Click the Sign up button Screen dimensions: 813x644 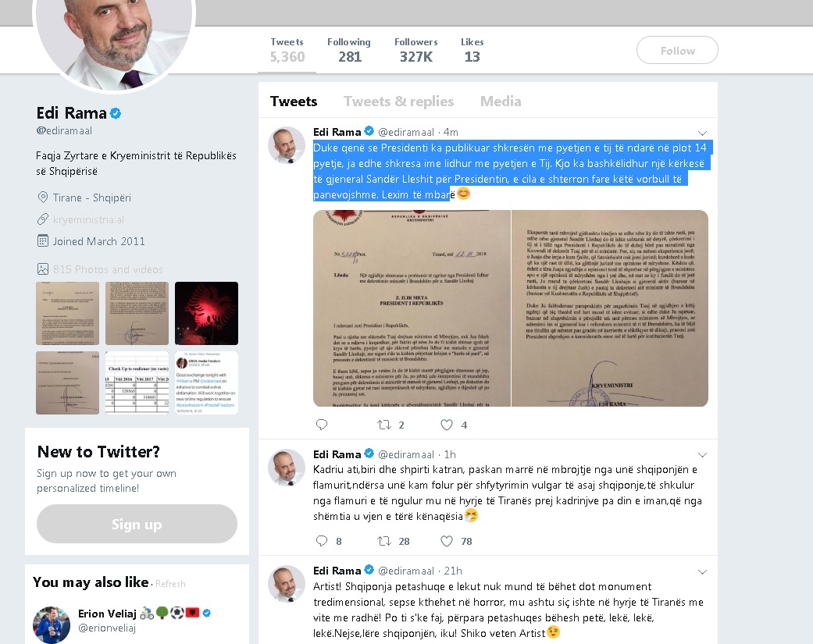(137, 524)
